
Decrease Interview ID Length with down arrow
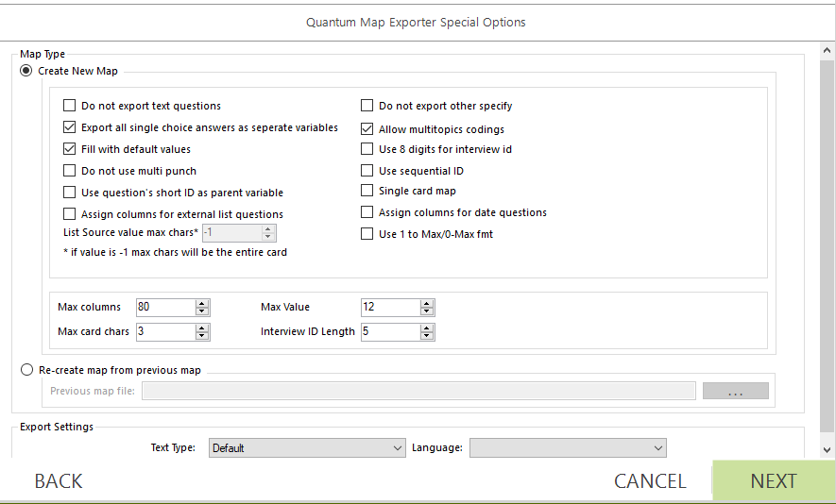click(x=427, y=336)
